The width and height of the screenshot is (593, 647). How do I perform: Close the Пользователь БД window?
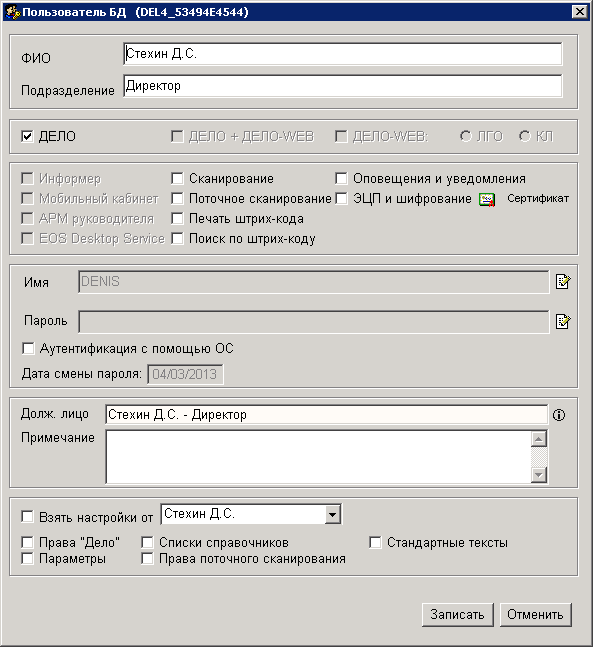(x=580, y=12)
